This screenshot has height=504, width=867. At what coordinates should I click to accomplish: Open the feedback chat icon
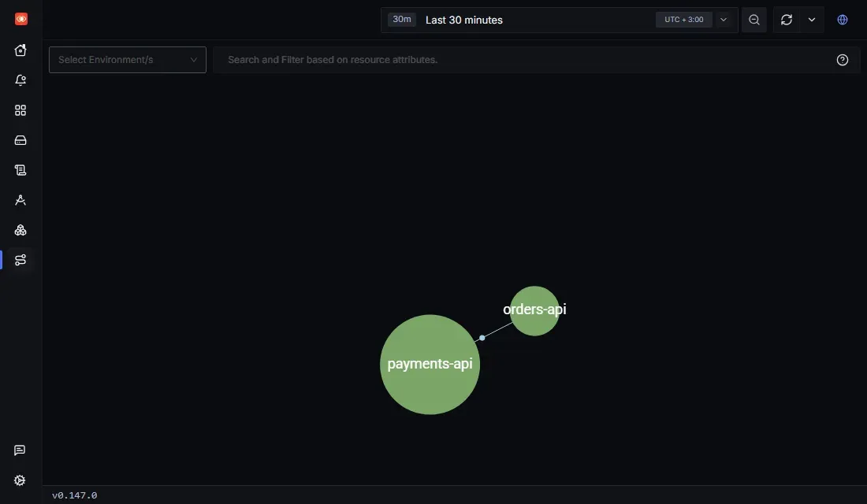click(20, 450)
